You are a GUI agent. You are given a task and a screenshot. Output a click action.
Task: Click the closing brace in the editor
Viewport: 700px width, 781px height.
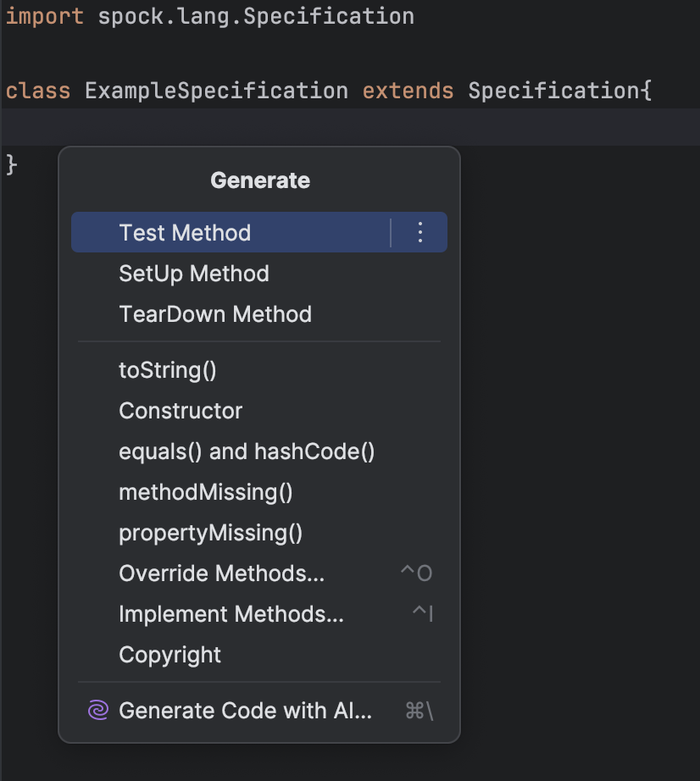(x=10, y=164)
